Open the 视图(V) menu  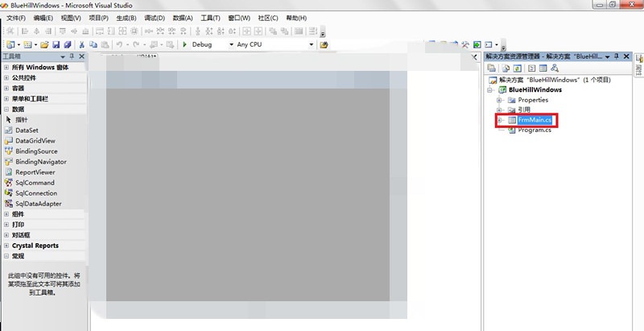pyautogui.click(x=71, y=18)
